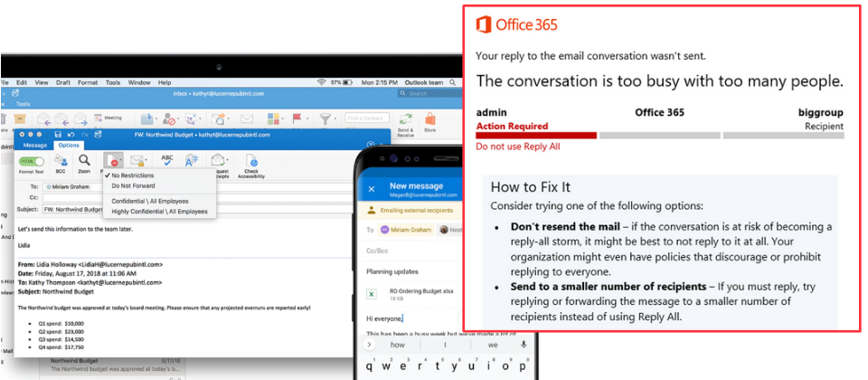868x380 pixels.
Task: Choose Confidential \ All Employees option
Action: [150, 201]
